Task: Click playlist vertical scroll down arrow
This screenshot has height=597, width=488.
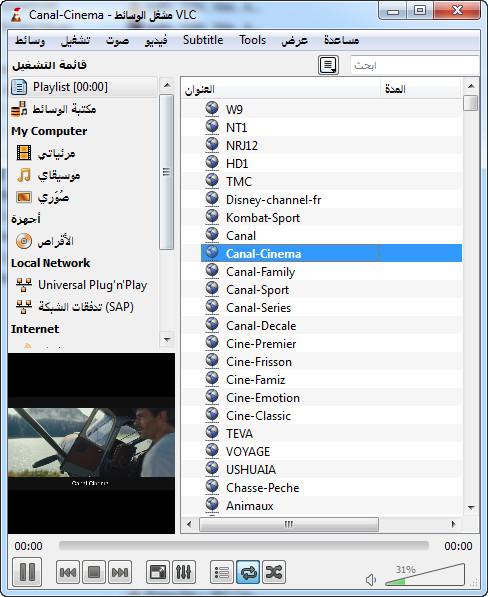Action: coord(471,508)
